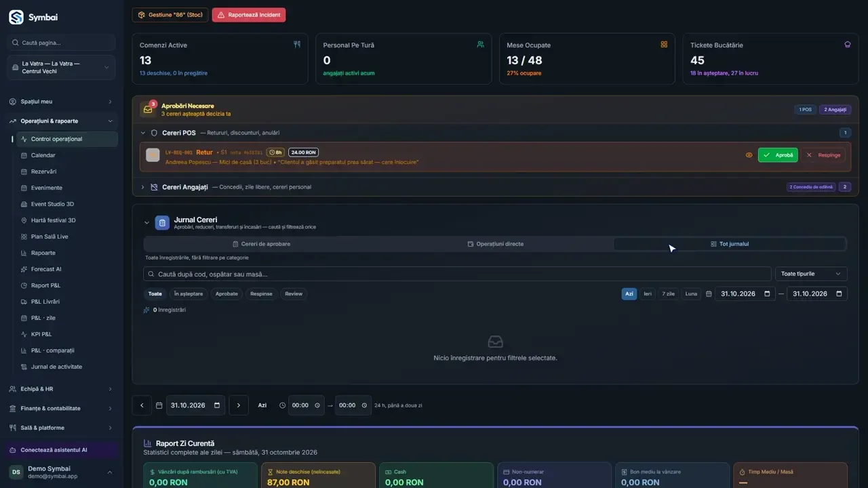Open the approvals inbox icon with badge
Image resolution: width=868 pixels, height=488 pixels.
tap(148, 109)
